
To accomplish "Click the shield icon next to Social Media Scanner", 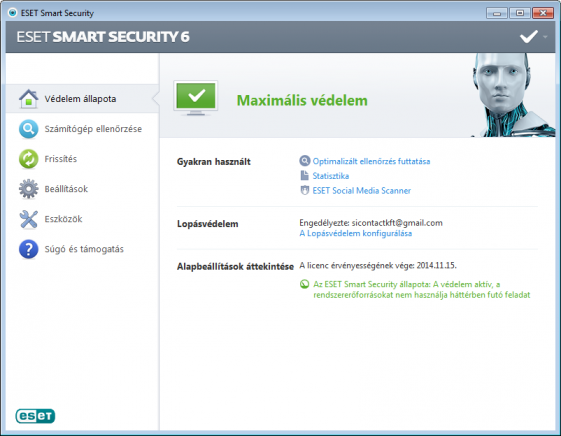I will [x=304, y=190].
